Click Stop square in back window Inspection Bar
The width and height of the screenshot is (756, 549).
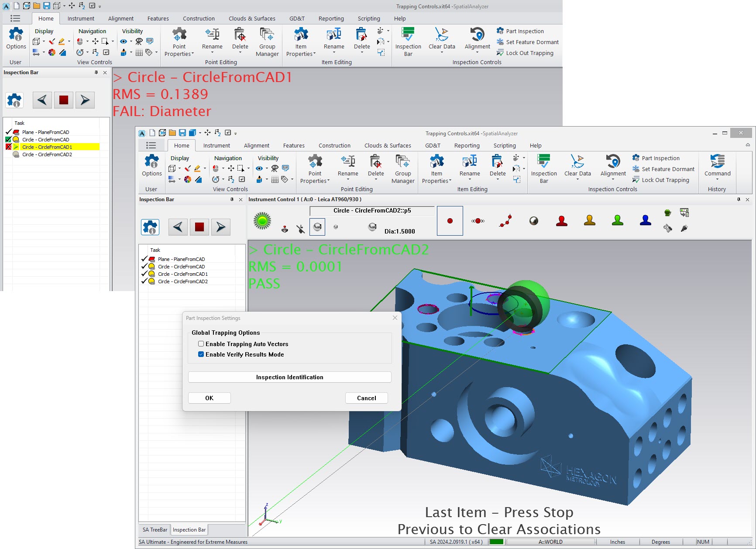pyautogui.click(x=64, y=100)
